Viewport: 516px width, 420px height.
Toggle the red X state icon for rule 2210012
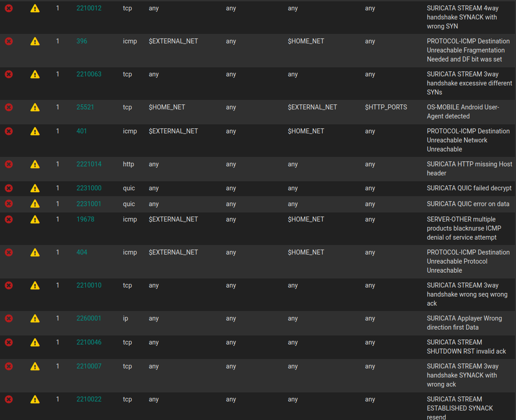click(9, 8)
